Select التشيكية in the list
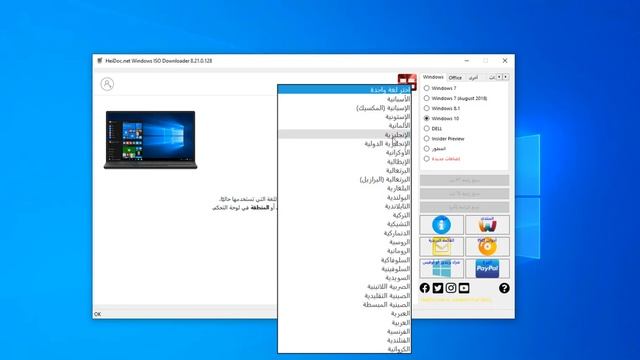Viewport: 640px width, 360px height. coord(344,224)
